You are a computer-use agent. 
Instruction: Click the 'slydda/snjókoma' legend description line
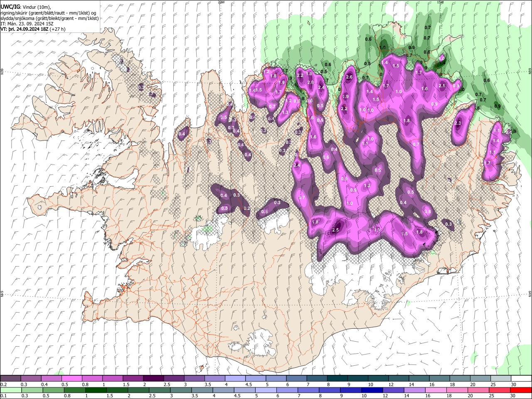[x=49, y=18]
